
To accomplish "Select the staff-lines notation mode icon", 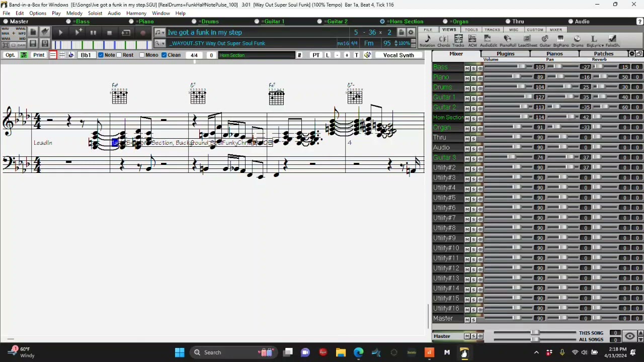I will pyautogui.click(x=53, y=55).
